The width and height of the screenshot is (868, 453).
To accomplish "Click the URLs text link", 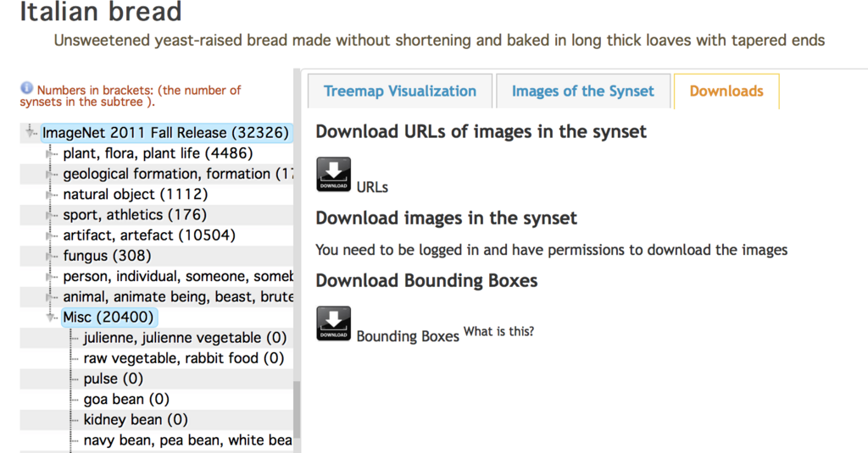I will 372,187.
